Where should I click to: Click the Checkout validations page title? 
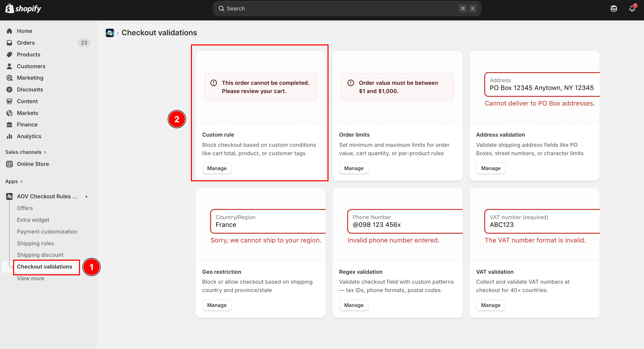pyautogui.click(x=159, y=33)
